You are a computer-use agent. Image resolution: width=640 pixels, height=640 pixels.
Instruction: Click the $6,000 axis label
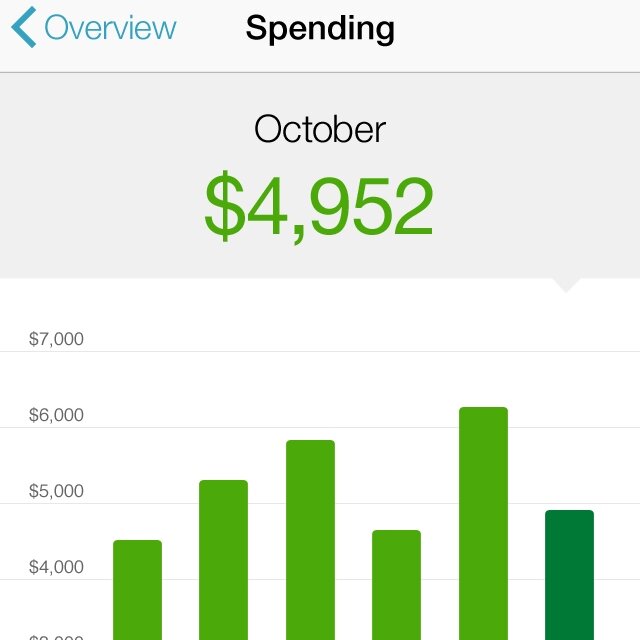56,415
